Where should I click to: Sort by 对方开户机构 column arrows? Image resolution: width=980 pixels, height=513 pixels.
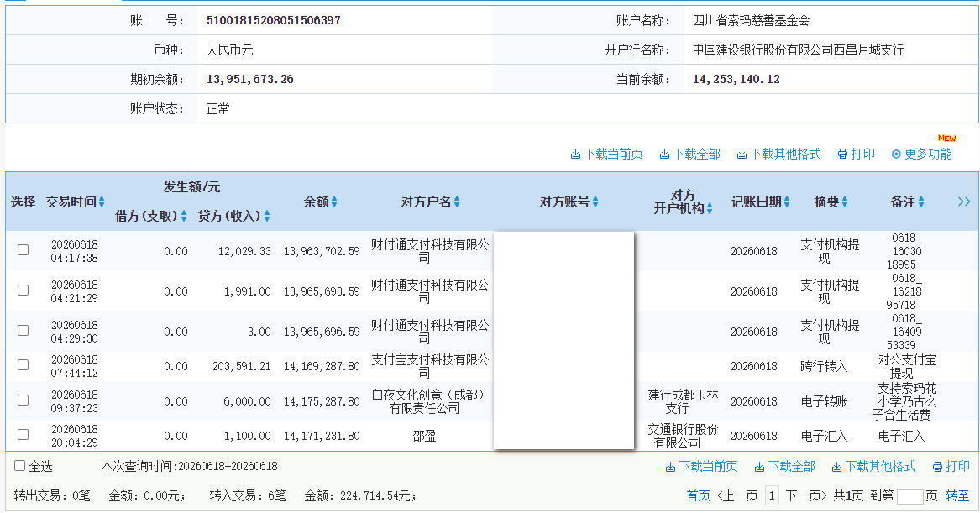(710, 209)
